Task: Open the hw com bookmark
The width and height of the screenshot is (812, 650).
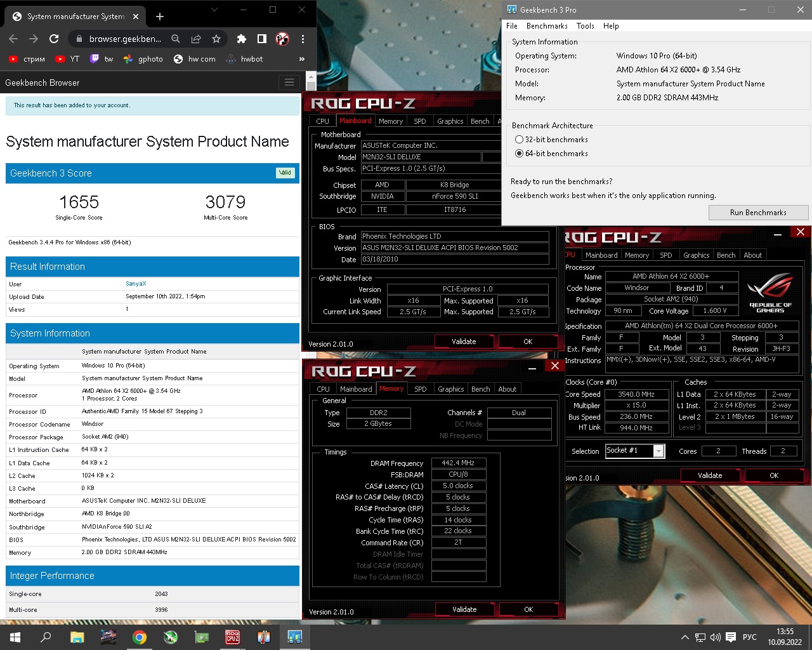Action: pyautogui.click(x=195, y=59)
